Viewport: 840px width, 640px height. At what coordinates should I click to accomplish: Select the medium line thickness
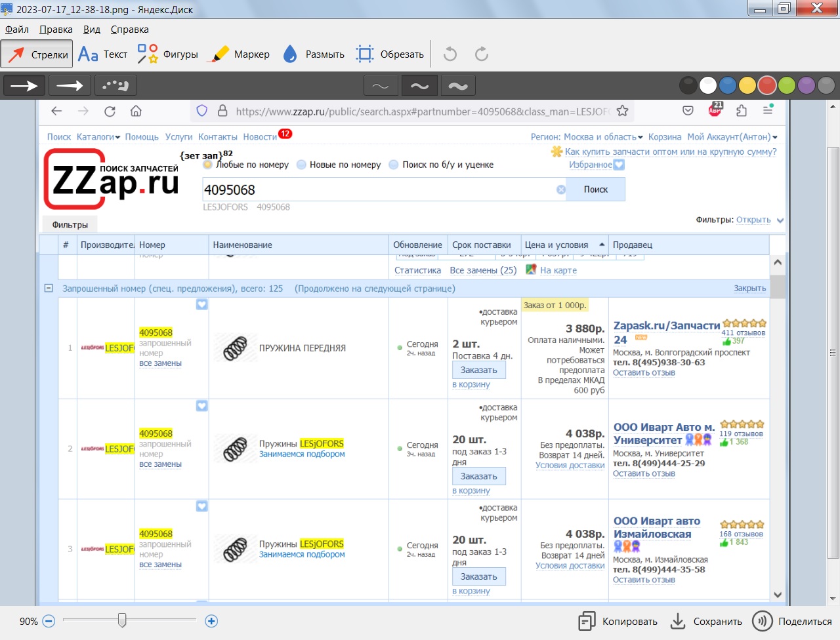(419, 86)
